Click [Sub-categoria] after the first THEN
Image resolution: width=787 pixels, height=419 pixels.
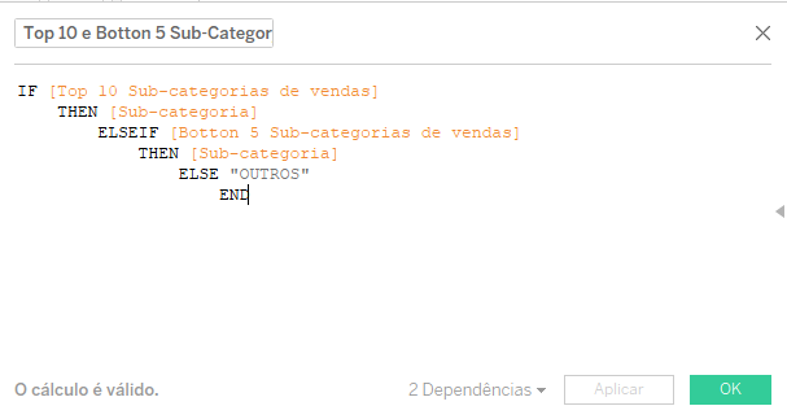coord(183,112)
